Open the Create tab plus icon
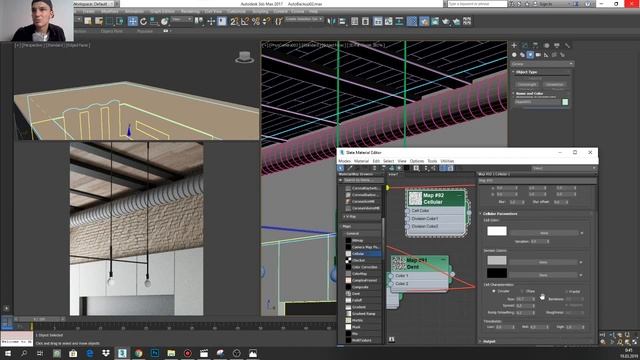640x360 pixels. (x=514, y=45)
